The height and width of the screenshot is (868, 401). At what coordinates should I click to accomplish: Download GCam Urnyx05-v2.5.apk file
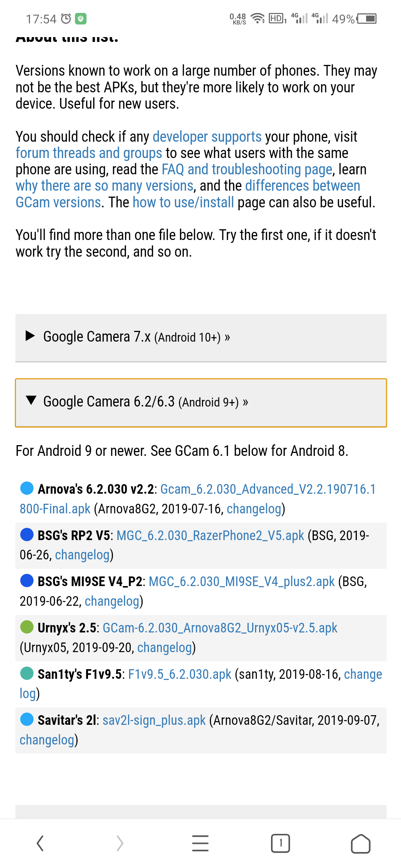tap(220, 628)
